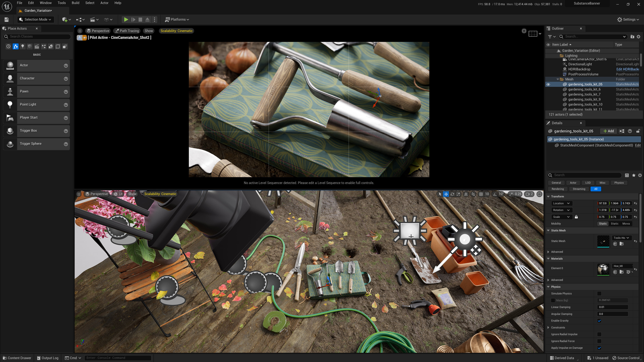Click the Save level disk icon
This screenshot has height=362, width=644.
click(x=7, y=19)
